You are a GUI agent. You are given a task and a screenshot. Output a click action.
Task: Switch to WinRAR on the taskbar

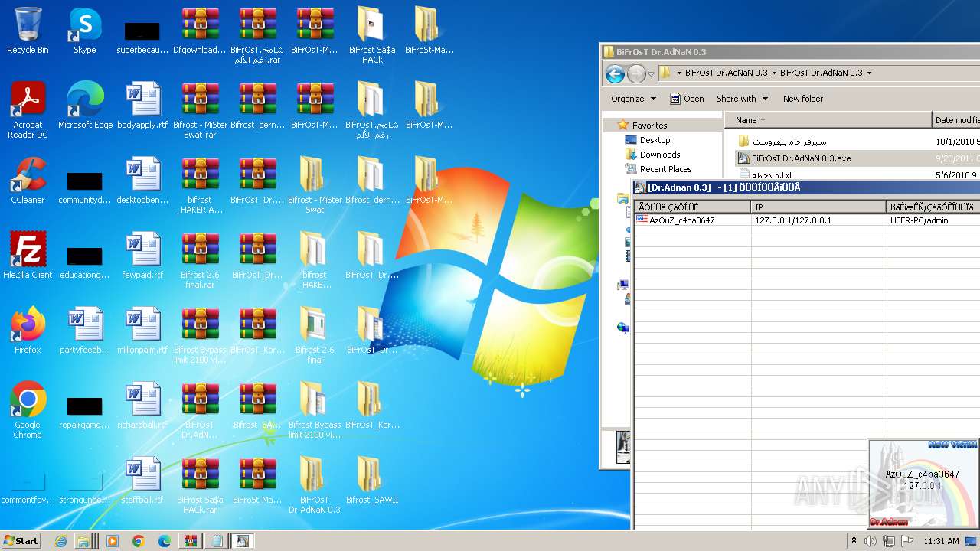point(190,541)
